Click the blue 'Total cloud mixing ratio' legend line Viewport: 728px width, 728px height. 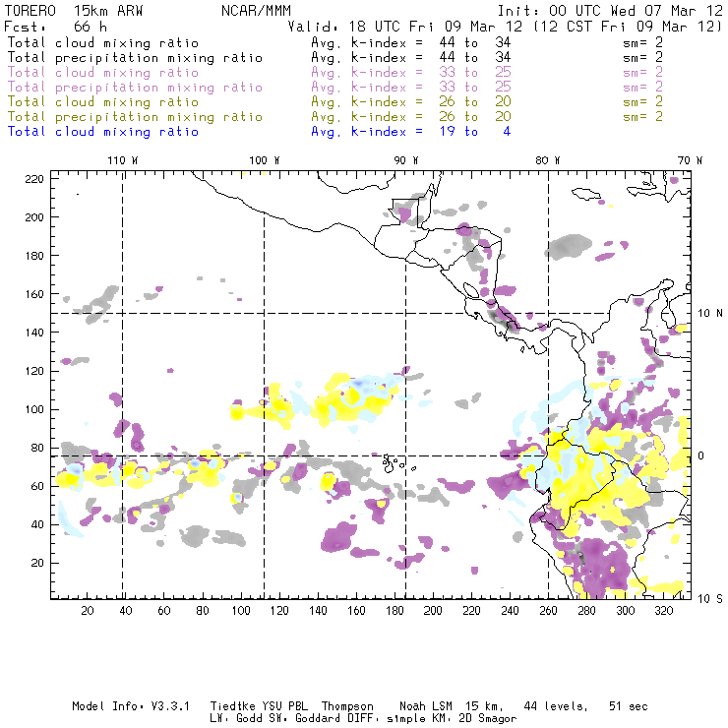(x=103, y=132)
